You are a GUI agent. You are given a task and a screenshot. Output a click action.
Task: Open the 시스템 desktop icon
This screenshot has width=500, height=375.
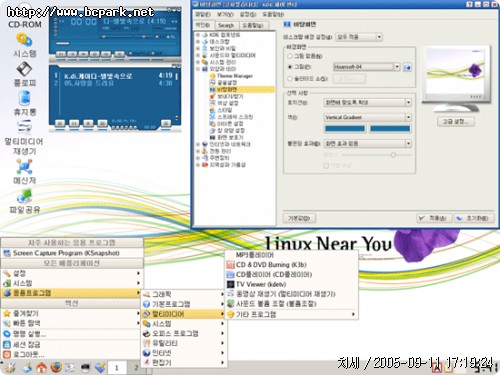[x=24, y=44]
